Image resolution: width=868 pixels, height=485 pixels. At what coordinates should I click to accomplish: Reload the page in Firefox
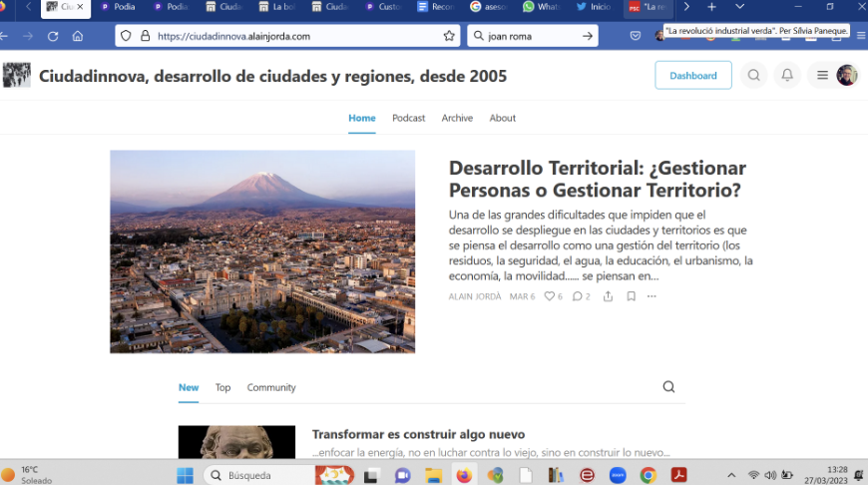tap(53, 36)
